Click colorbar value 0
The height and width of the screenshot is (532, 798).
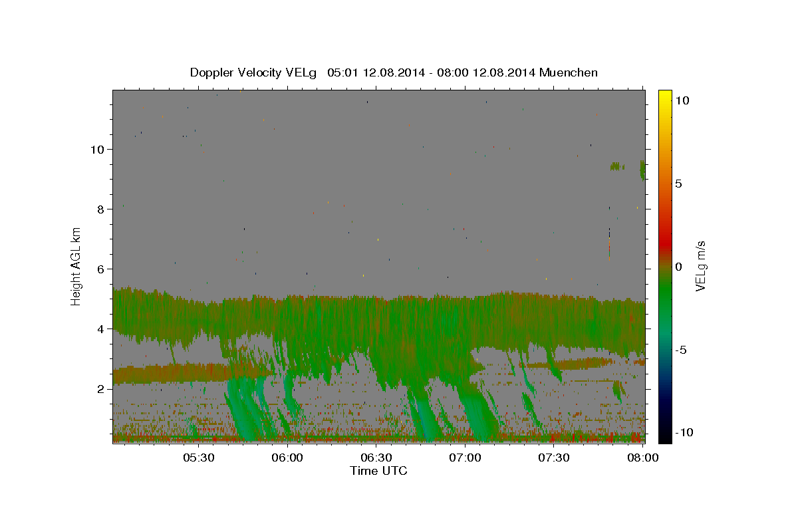679,267
